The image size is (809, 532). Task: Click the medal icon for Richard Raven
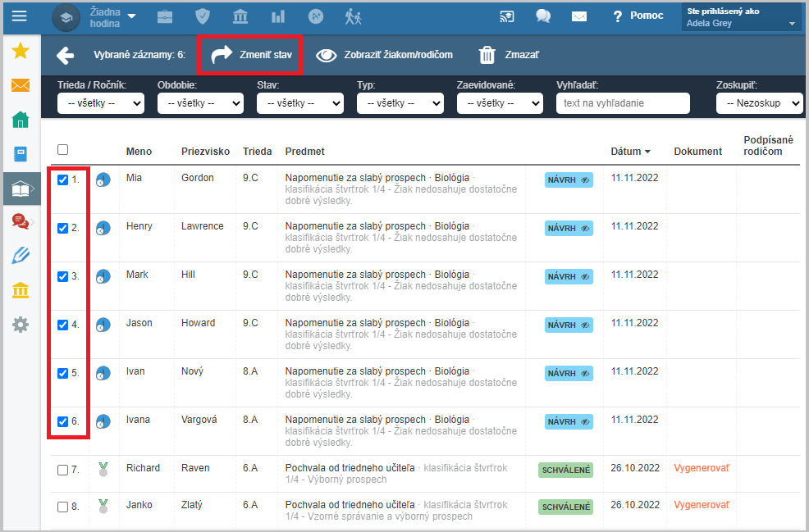click(103, 469)
